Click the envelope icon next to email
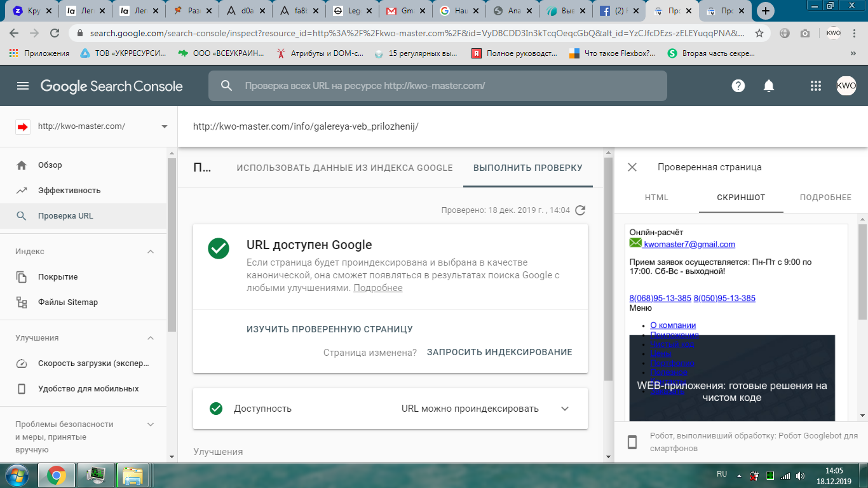This screenshot has width=868, height=488. click(635, 243)
